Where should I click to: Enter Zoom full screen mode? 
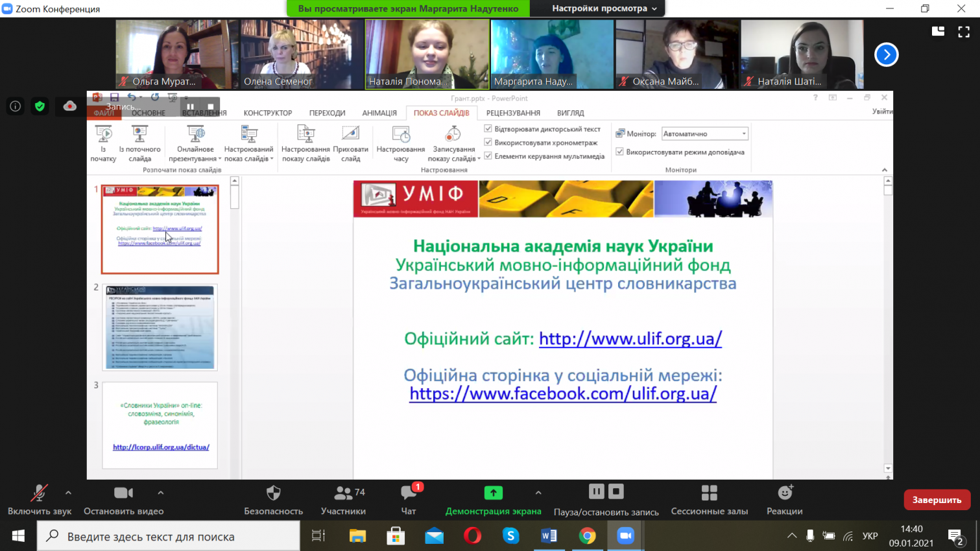click(964, 30)
